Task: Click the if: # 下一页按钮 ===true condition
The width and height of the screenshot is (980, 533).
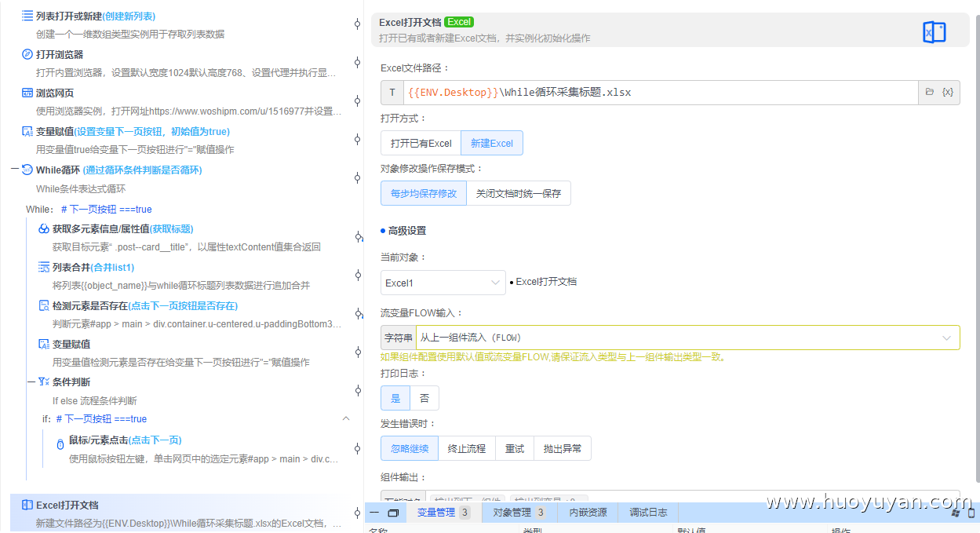Action: click(x=94, y=419)
